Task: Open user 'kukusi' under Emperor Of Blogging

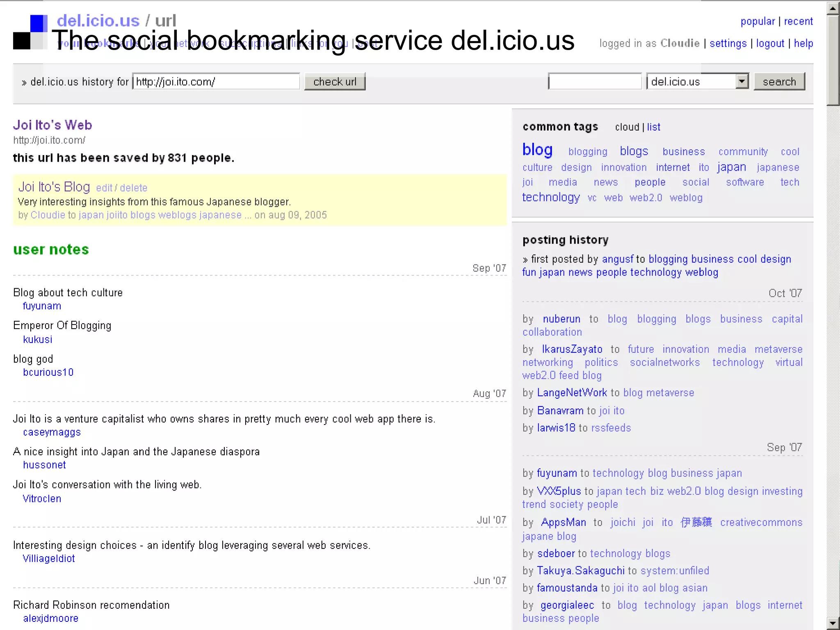Action: [x=38, y=339]
